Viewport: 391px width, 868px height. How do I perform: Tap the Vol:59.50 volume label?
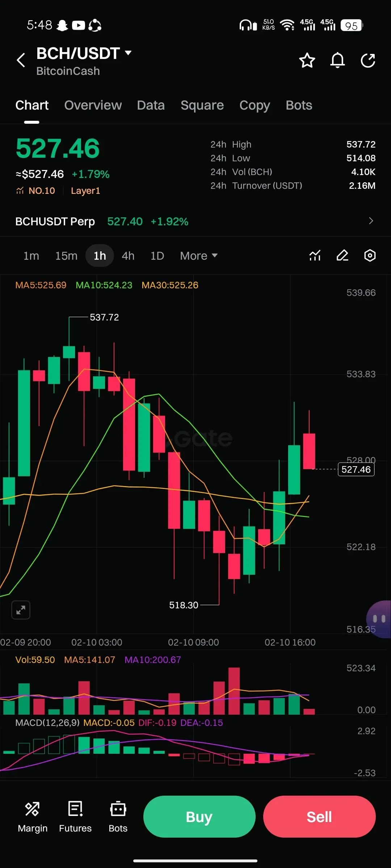tap(35, 660)
